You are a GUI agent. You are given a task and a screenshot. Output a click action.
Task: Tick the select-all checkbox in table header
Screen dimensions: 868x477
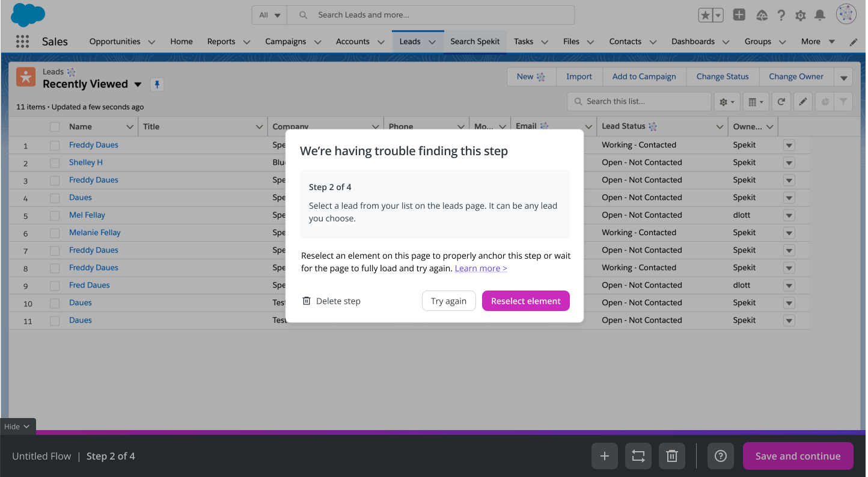point(55,127)
